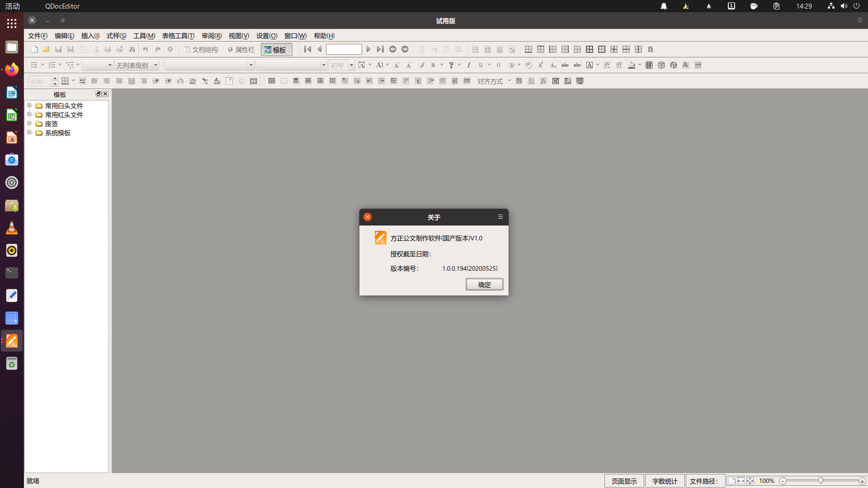Open the 关于 dialog hamburger menu
The height and width of the screenshot is (488, 868).
[x=500, y=217]
